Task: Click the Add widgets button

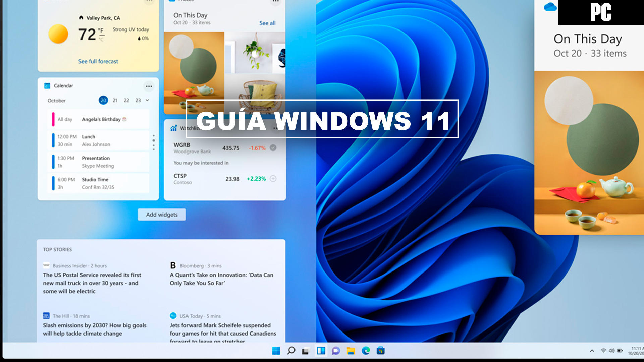Action: pyautogui.click(x=162, y=215)
